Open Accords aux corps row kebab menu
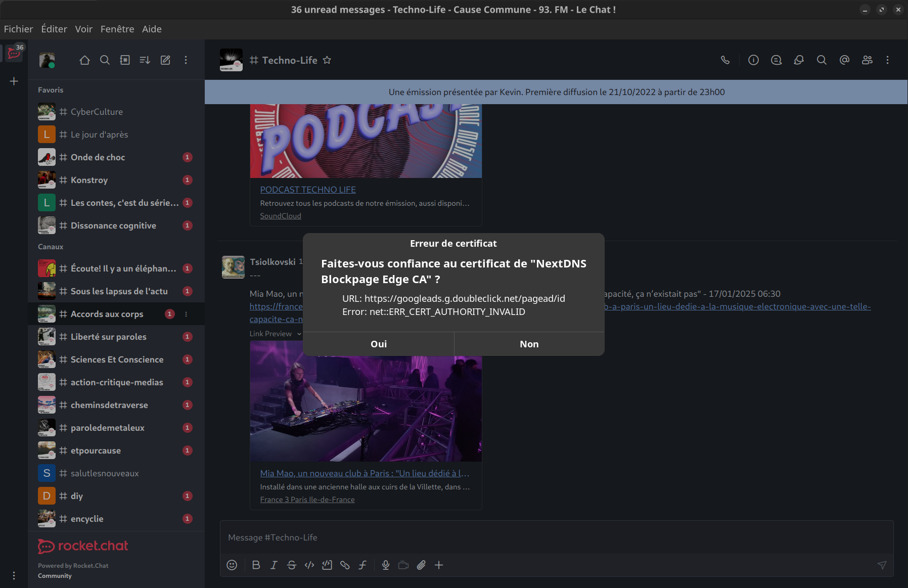 point(186,314)
